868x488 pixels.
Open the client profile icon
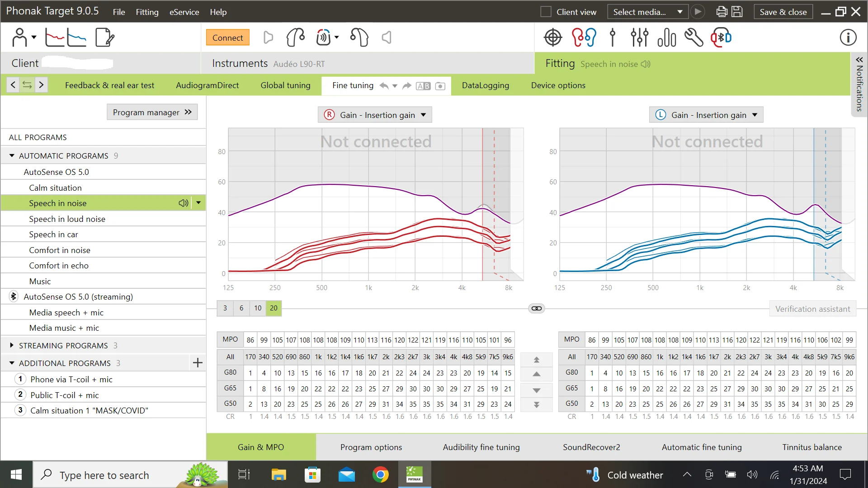point(19,38)
